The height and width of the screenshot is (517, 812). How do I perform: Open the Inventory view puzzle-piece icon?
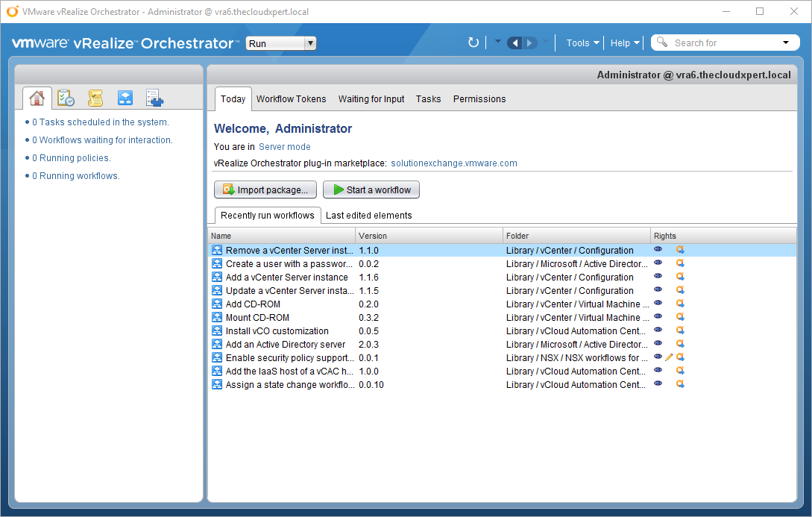(x=155, y=98)
